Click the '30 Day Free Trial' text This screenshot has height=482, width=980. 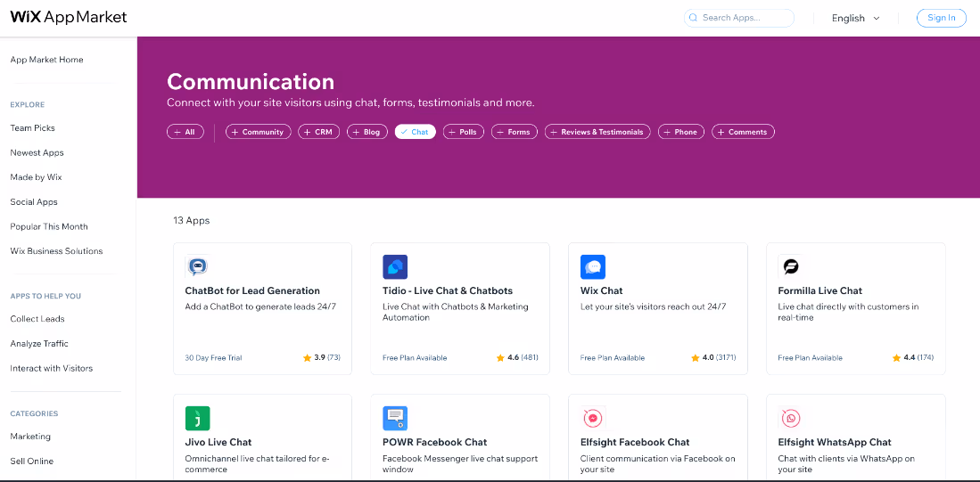tap(213, 358)
